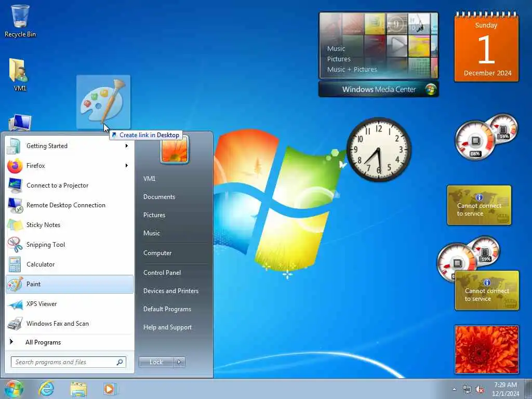Click the orange flower slideshow gadget
The height and width of the screenshot is (399, 532).
click(x=486, y=350)
